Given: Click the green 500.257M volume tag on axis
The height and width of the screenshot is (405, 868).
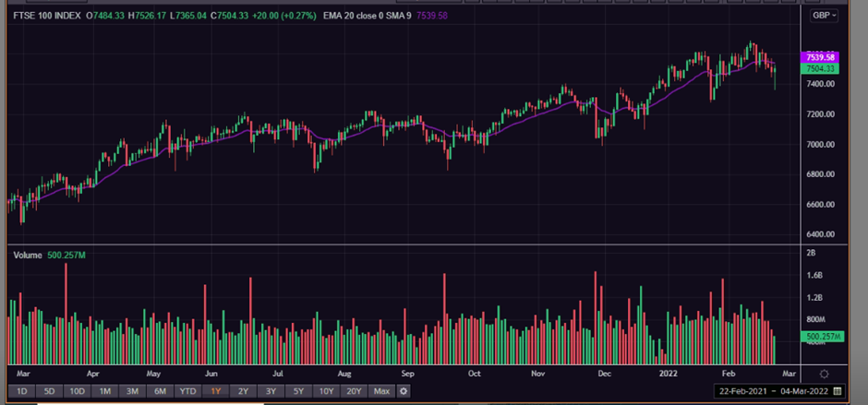Looking at the screenshot, I should pos(822,337).
